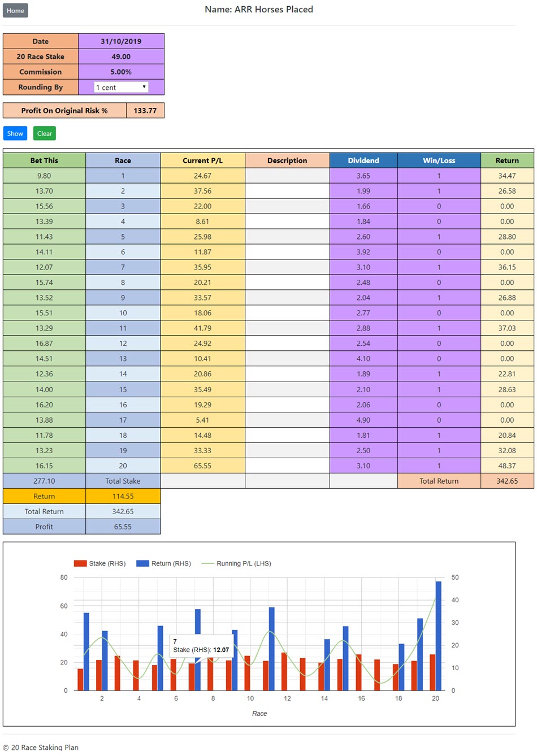Click the Dividend column header
Viewport: 537px width, 756px height.
363,160
